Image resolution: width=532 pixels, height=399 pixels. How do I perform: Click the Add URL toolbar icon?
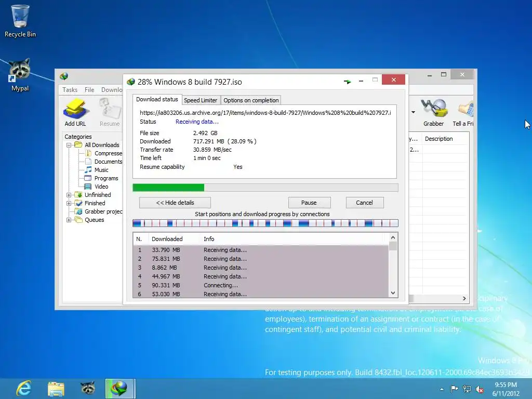pyautogui.click(x=75, y=113)
